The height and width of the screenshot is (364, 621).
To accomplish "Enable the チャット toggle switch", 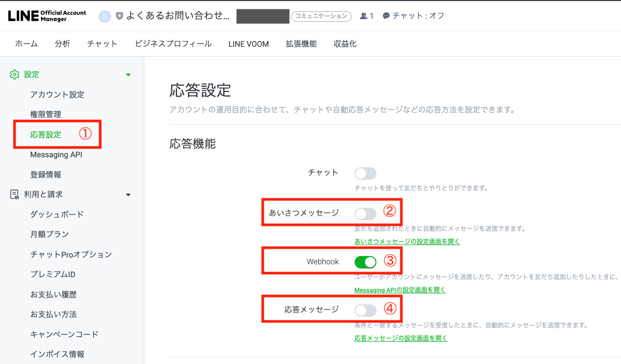I will (x=365, y=173).
